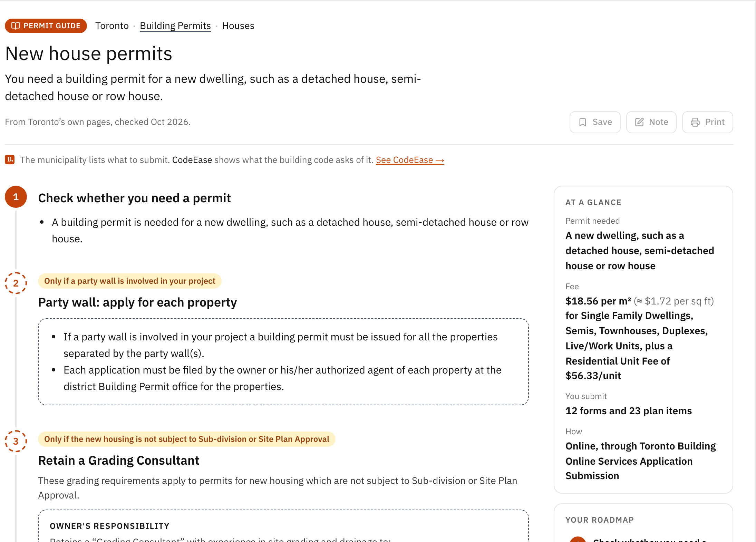Click step 2 dashed circle marker

[x=16, y=283]
